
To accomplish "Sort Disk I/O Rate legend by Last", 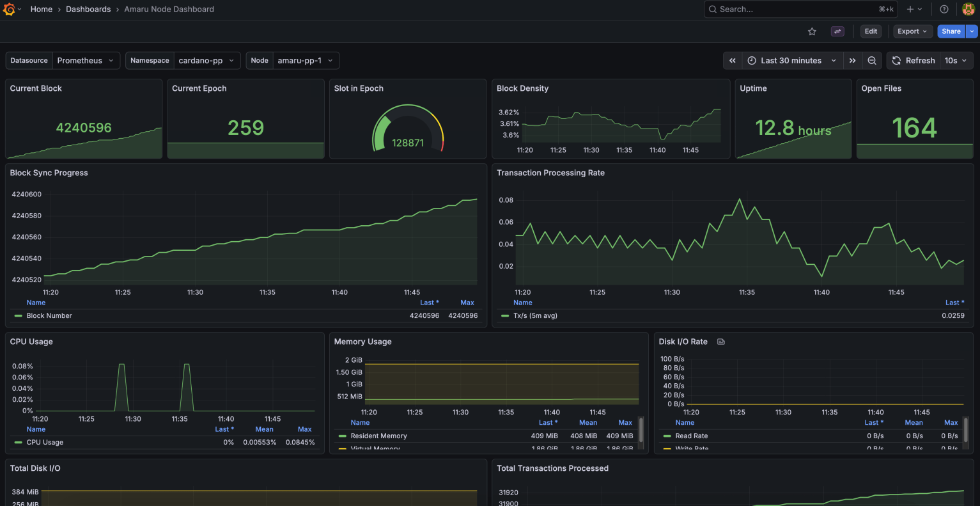I will pyautogui.click(x=874, y=422).
